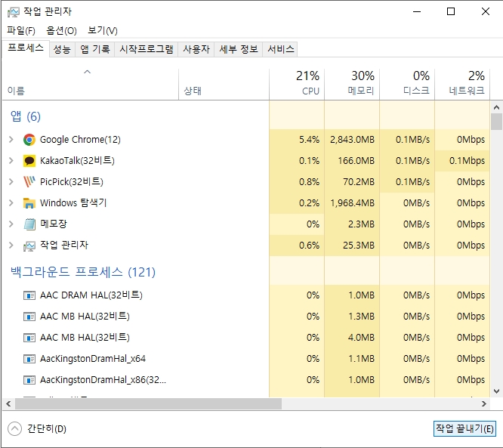This screenshot has width=503, height=448.
Task: Click Chrome's 2,843.0MB memory value
Action: (352, 140)
